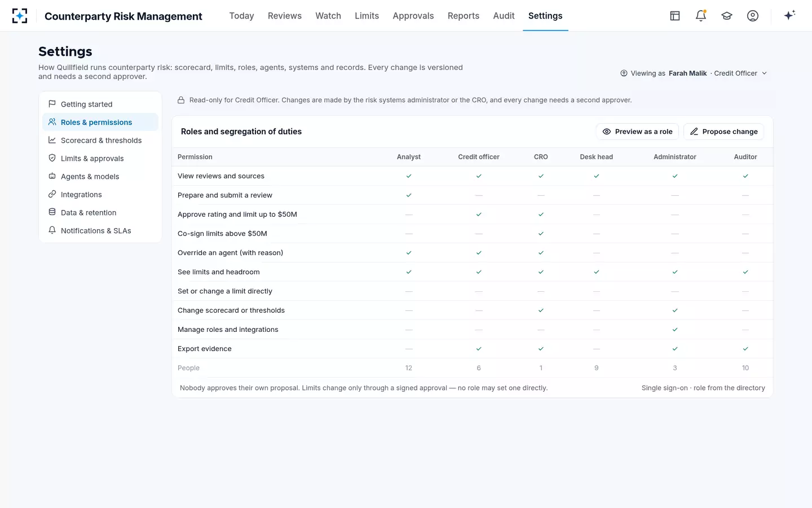This screenshot has width=812, height=508.
Task: Open Integrations settings section
Action: click(x=100, y=194)
